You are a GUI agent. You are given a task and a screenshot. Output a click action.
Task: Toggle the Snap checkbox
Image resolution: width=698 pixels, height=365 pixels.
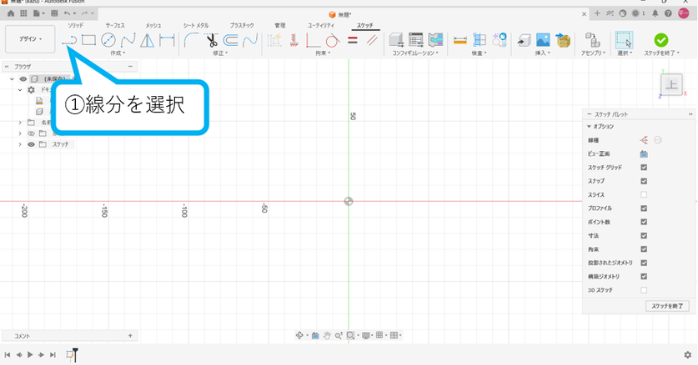[x=644, y=181]
